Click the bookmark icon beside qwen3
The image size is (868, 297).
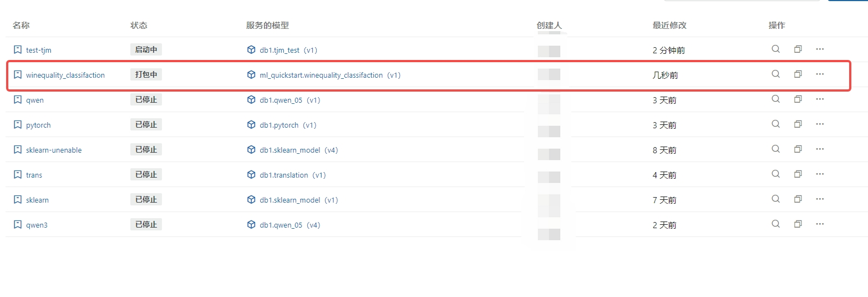(18, 225)
